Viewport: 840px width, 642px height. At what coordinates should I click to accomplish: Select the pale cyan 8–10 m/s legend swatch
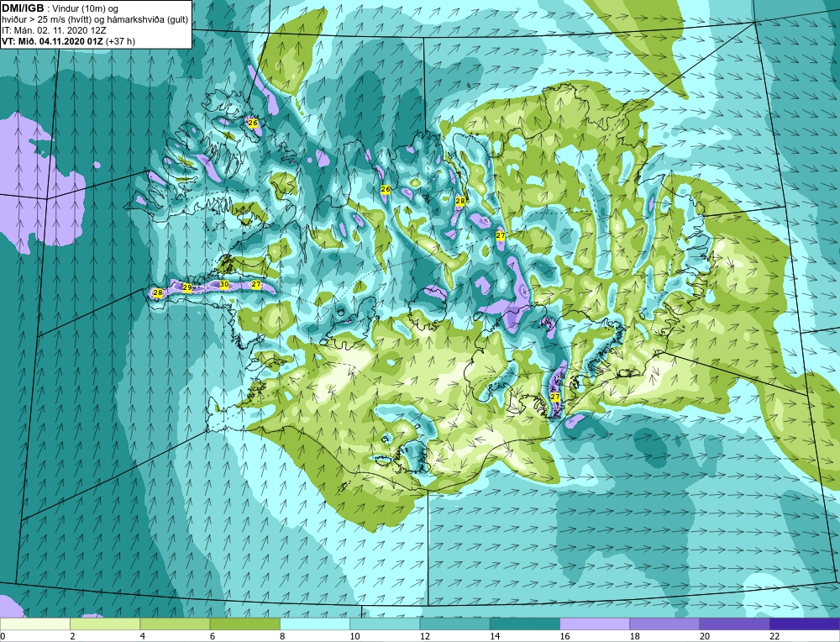pos(315,624)
